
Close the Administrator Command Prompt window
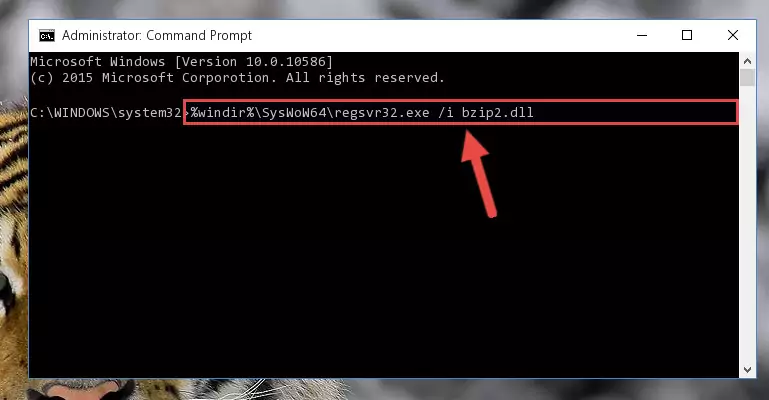coord(733,35)
